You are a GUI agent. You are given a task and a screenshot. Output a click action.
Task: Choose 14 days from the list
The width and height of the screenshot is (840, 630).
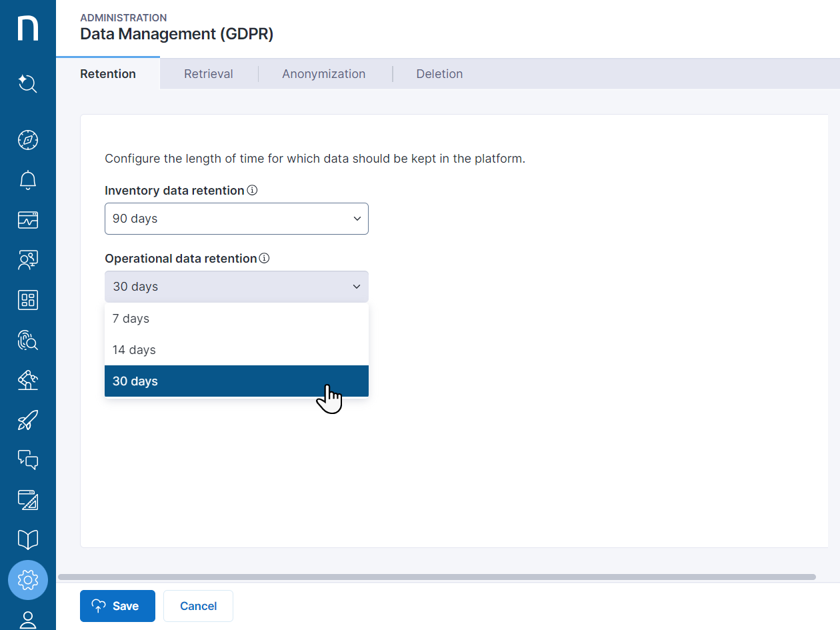click(x=236, y=350)
